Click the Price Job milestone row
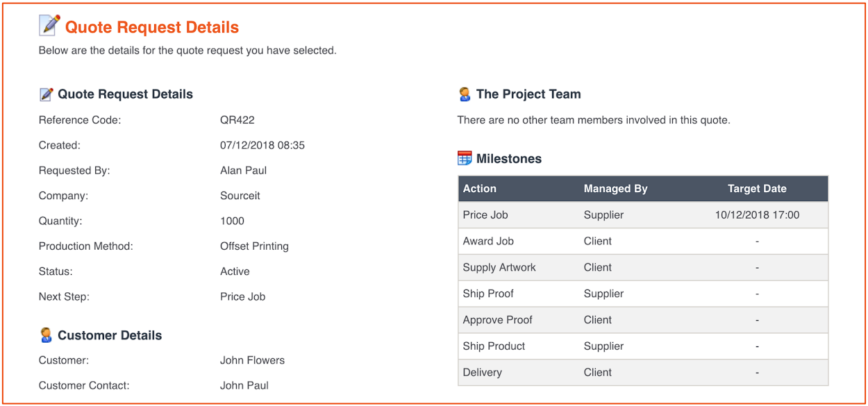Viewport: 868px width, 406px height. [643, 215]
